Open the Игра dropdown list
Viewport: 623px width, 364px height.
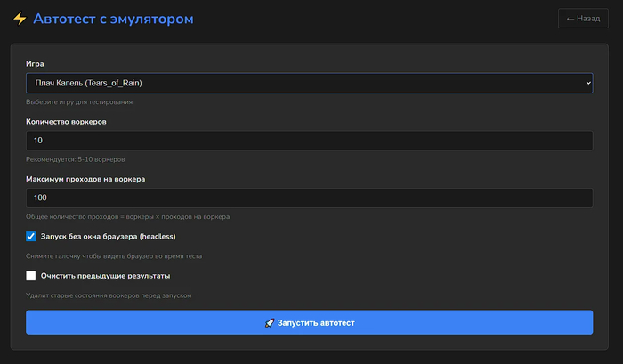coord(309,83)
